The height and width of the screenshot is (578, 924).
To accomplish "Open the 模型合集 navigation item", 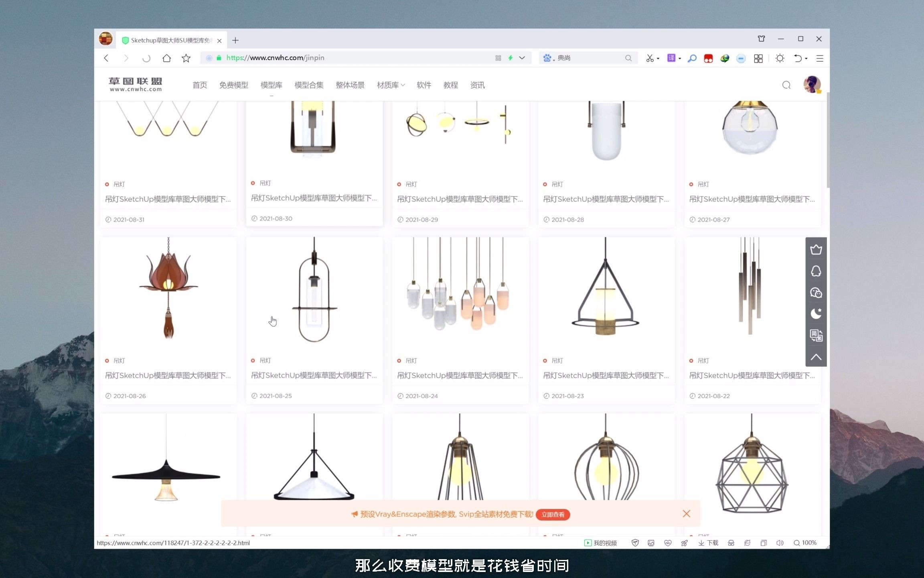I will click(x=309, y=85).
